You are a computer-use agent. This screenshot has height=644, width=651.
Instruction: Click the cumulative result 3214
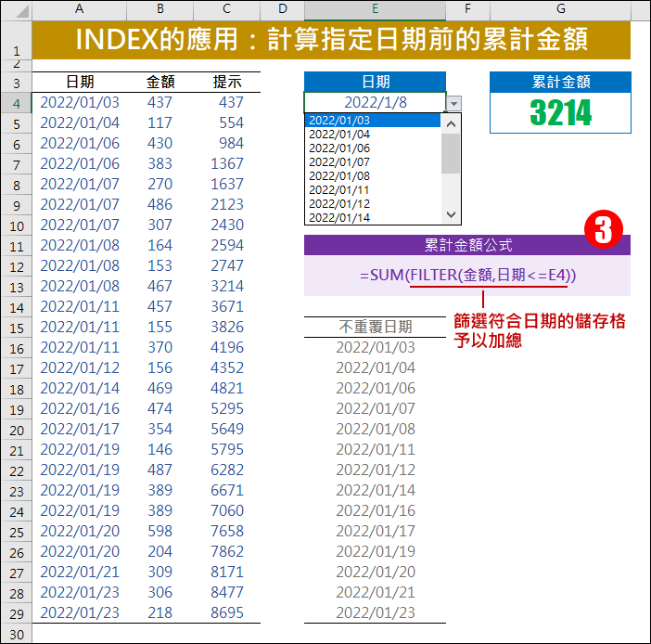pos(560,112)
